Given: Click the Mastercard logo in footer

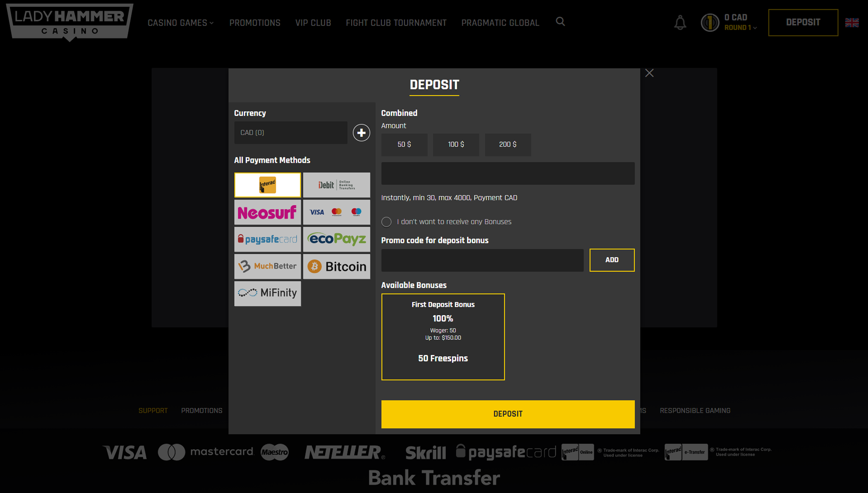Looking at the screenshot, I should point(206,452).
